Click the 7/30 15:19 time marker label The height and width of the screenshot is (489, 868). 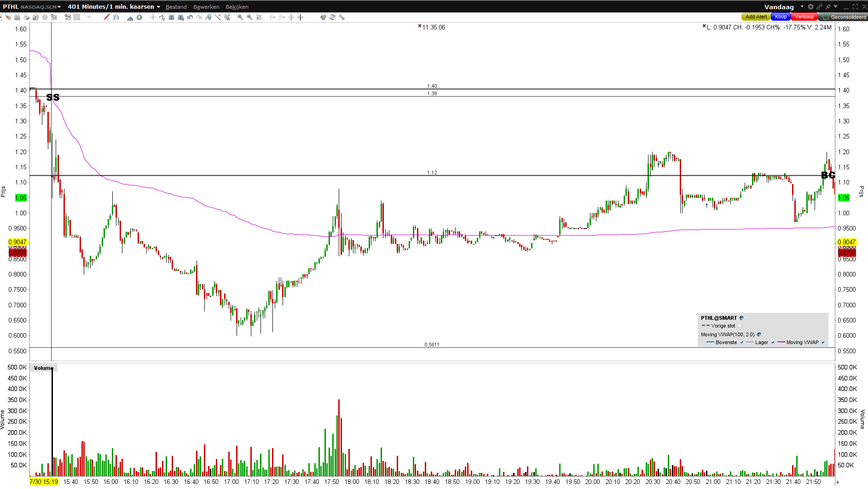click(44, 482)
